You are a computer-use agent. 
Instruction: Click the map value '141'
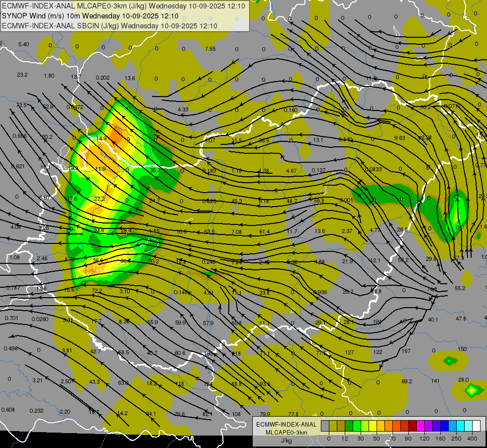coord(435,381)
